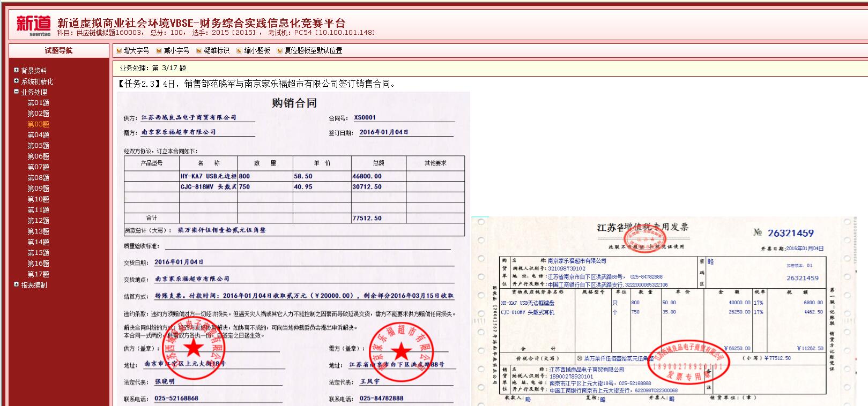Screen dimensions: 868x406
Task: Navigate to 第07题
Action: [39, 167]
